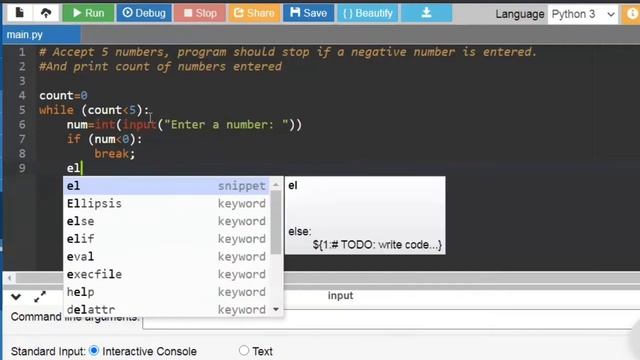Expand input panel to fullscreen
The image size is (640, 360).
coord(40,297)
